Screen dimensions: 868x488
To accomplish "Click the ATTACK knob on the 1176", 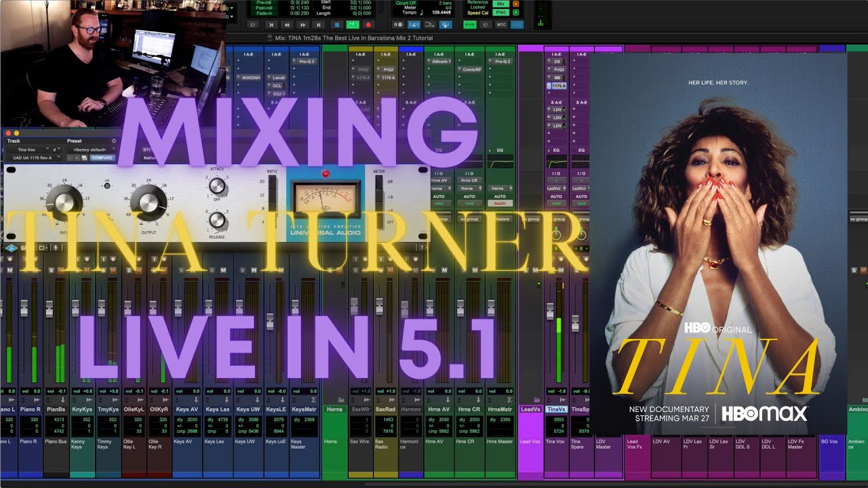I will click(216, 186).
